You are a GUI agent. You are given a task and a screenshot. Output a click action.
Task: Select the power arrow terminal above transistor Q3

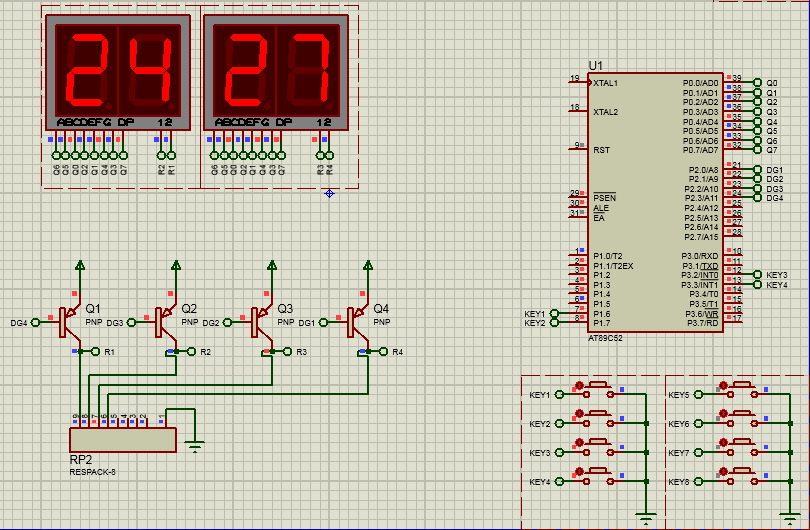tap(272, 265)
